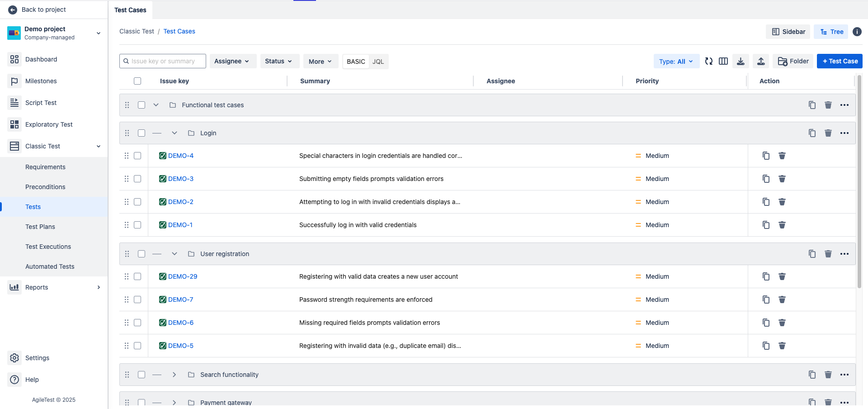Click the info icon beside Tree
The image size is (868, 409).
857,32
